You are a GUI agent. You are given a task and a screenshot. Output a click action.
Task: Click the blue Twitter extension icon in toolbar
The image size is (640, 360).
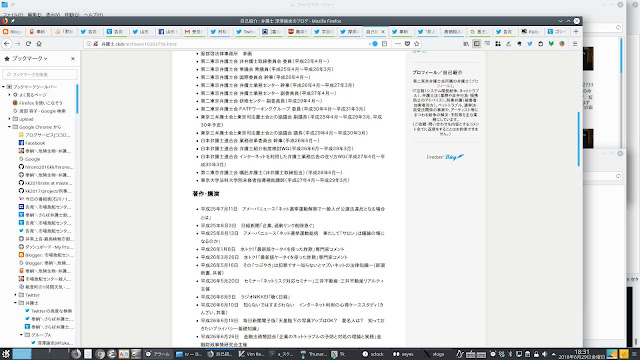[530, 44]
